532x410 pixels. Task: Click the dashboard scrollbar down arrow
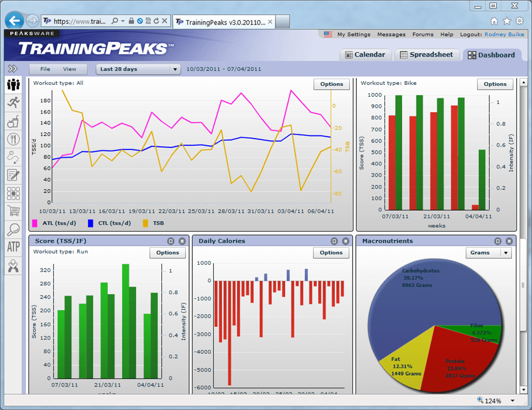523,390
